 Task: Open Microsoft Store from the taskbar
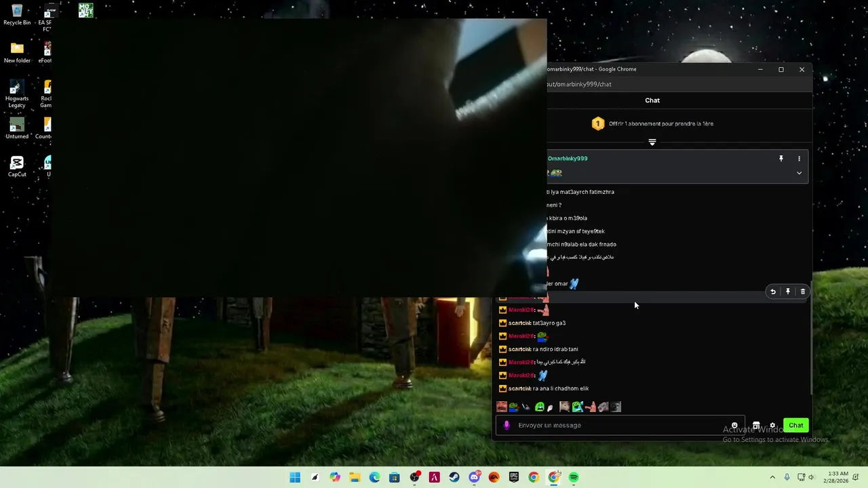point(395,478)
